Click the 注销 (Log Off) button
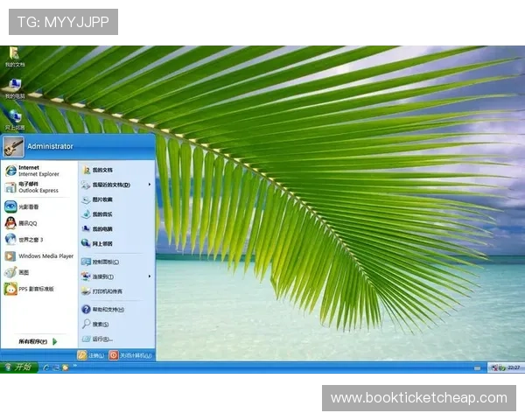525x420 pixels. (91, 355)
